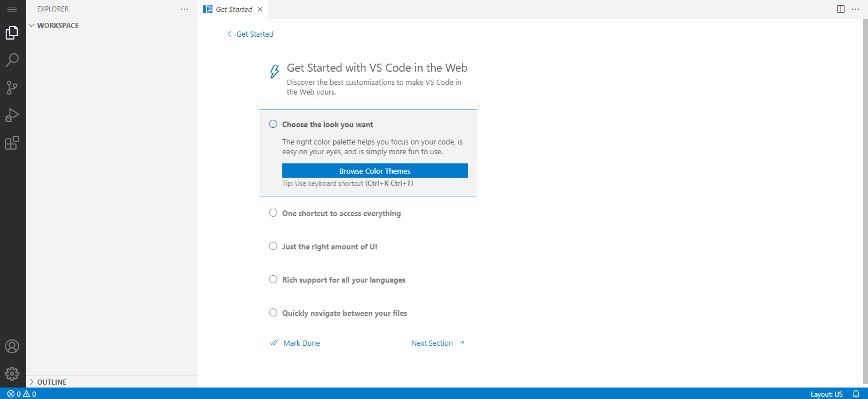Go back via the Get Started link
The image size is (868, 399).
pyautogui.click(x=250, y=34)
